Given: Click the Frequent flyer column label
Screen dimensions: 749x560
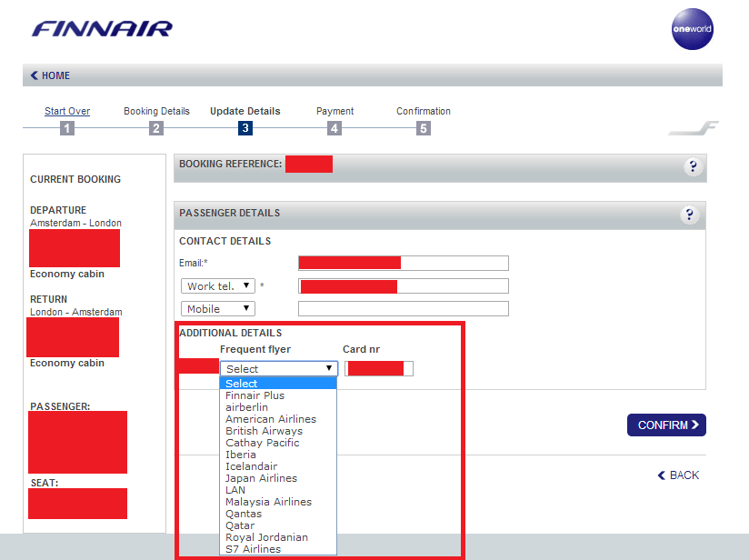Looking at the screenshot, I should [x=255, y=349].
